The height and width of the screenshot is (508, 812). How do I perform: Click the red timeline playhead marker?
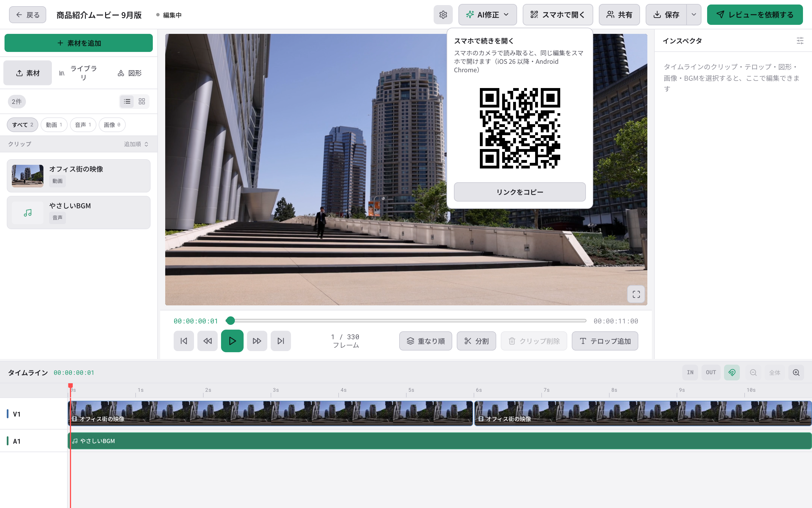pos(70,386)
